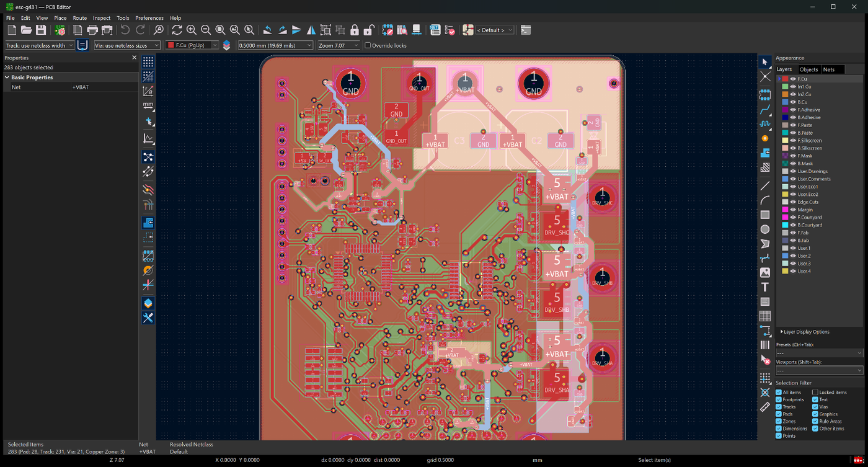
Task: Switch to the Objects tab
Action: 808,69
